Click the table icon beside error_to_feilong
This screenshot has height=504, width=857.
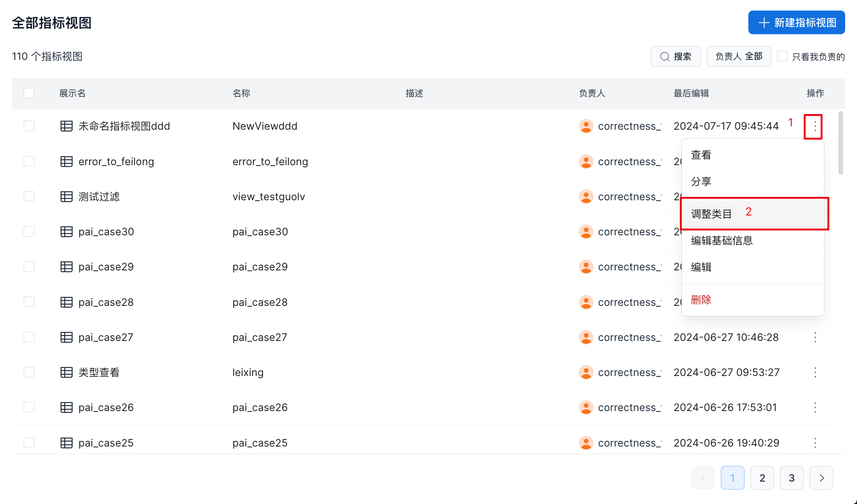[x=66, y=161]
